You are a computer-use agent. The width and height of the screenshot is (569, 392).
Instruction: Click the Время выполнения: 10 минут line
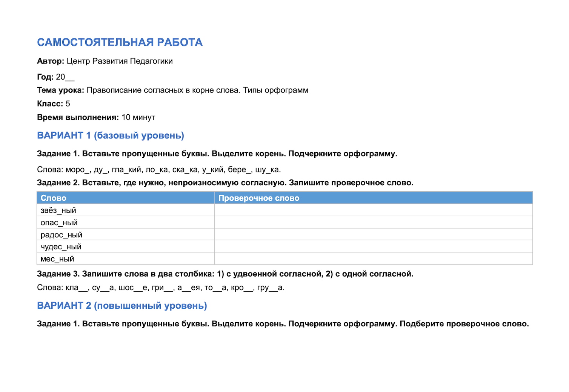pyautogui.click(x=96, y=117)
